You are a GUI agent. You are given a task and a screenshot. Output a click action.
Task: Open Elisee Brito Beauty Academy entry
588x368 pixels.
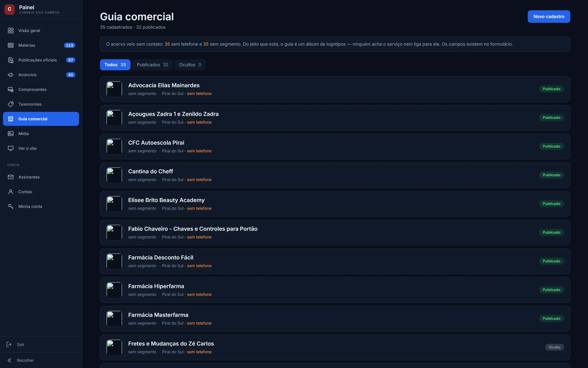pos(335,204)
